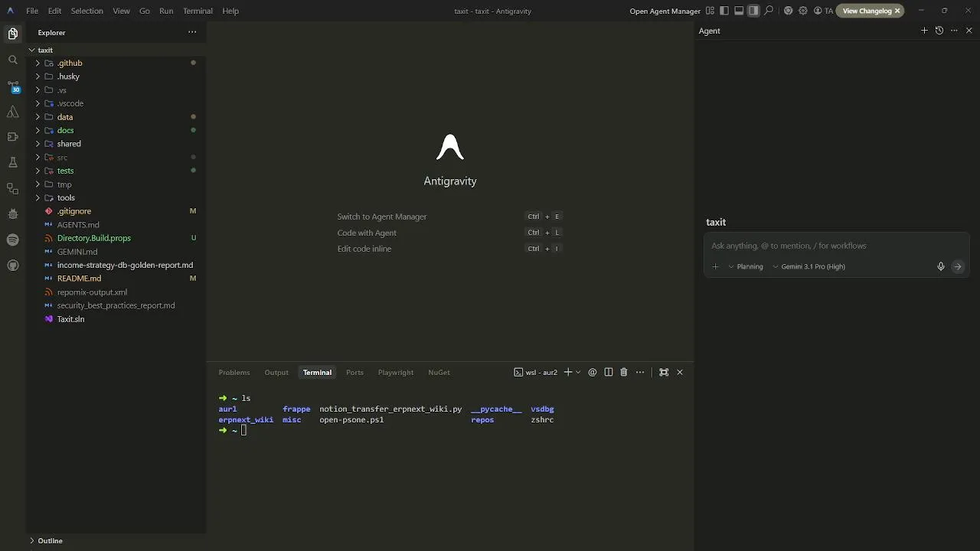Viewport: 980px width, 551px height.
Task: Kill terminal with the trash icon
Action: [x=624, y=372]
